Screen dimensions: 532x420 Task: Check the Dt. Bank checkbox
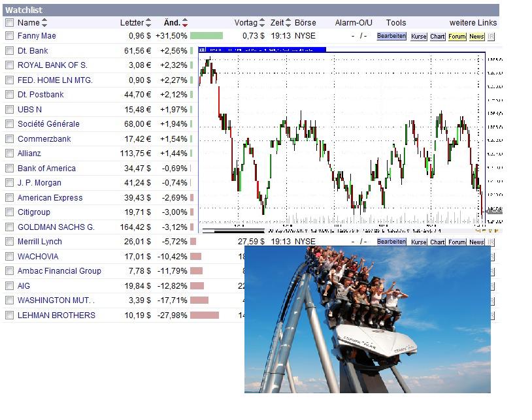point(10,51)
